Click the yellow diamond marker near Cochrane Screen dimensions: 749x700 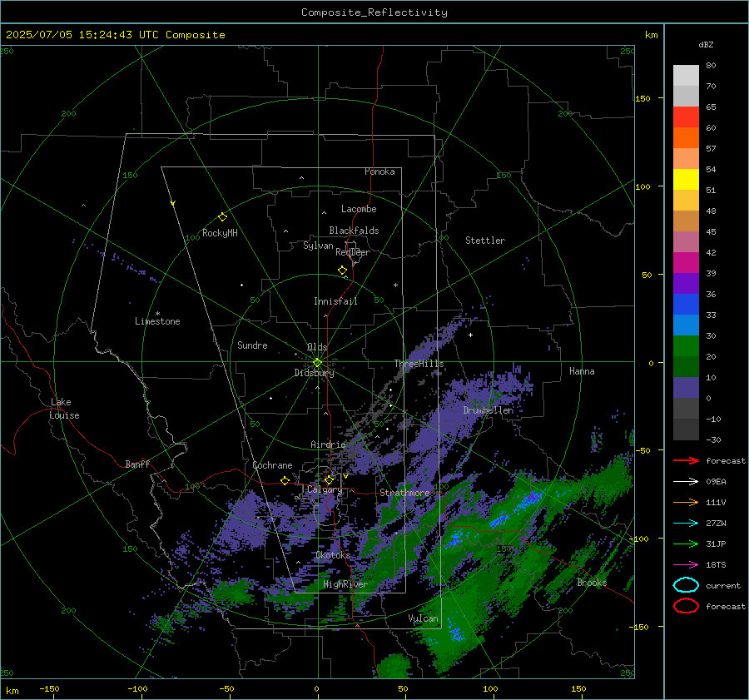click(x=285, y=481)
